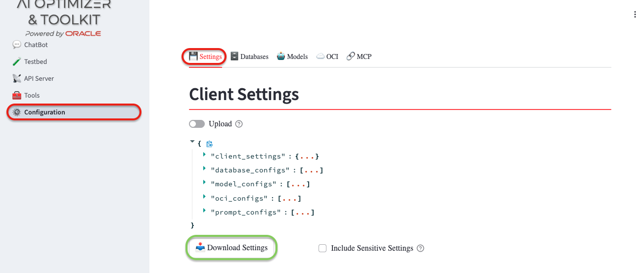Click the ChatBot speech bubble icon
Screen dimensions: 644x273
[x=16, y=45]
